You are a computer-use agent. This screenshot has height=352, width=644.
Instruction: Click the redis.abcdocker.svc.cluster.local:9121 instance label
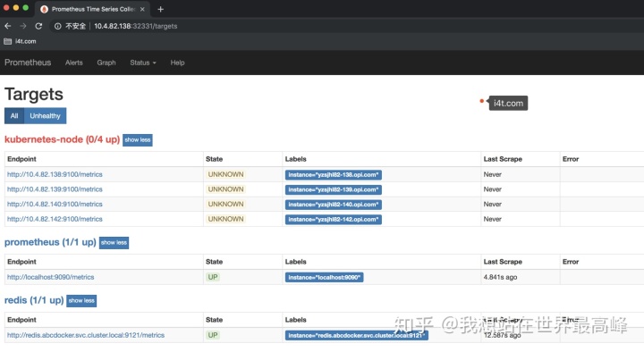(x=357, y=336)
